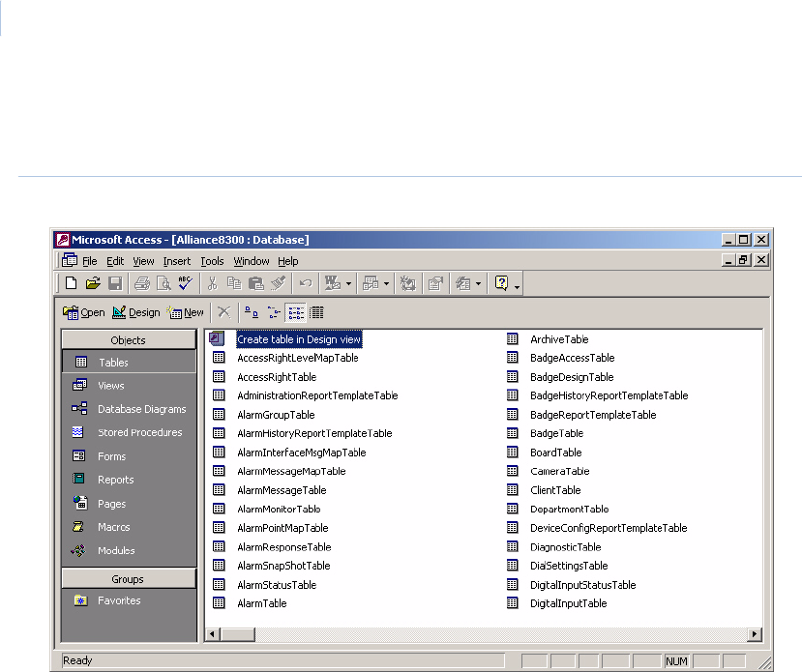Click the Delete X icon
This screenshot has width=802, height=672.
[224, 312]
